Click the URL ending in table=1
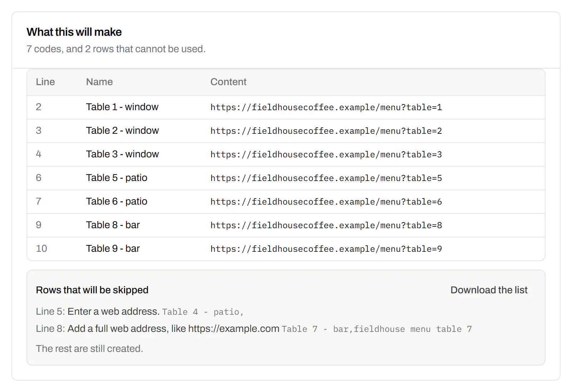 click(x=326, y=107)
